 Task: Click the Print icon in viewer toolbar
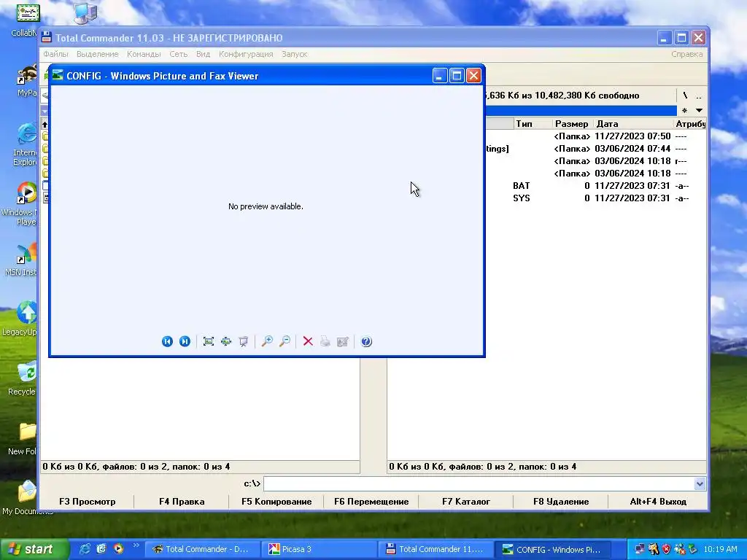pyautogui.click(x=325, y=341)
